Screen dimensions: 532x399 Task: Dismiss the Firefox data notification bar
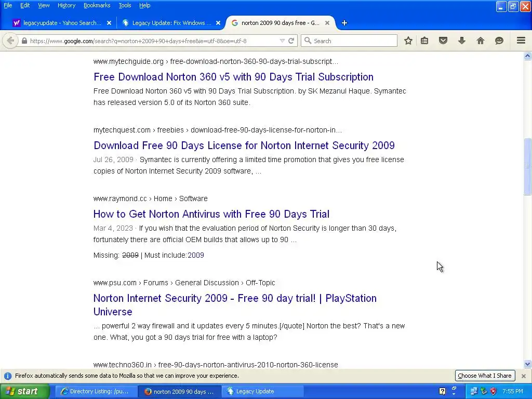(x=524, y=376)
